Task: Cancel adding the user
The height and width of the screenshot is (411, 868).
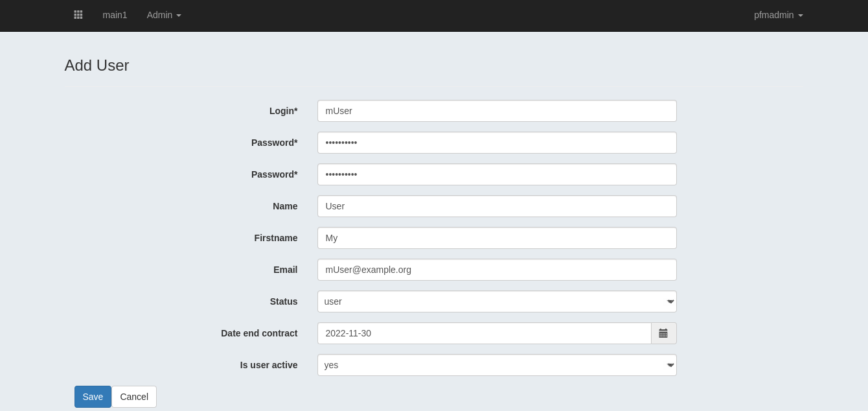Action: [134, 397]
